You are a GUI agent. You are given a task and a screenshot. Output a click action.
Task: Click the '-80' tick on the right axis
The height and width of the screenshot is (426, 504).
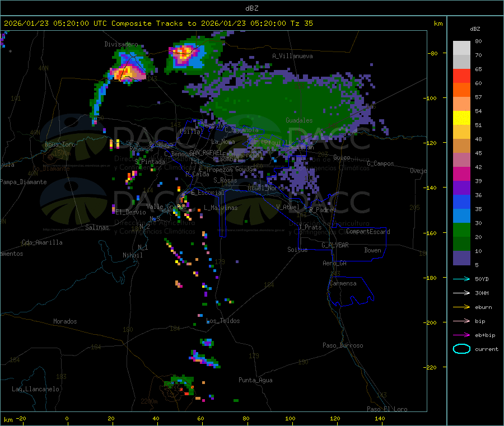click(x=433, y=53)
